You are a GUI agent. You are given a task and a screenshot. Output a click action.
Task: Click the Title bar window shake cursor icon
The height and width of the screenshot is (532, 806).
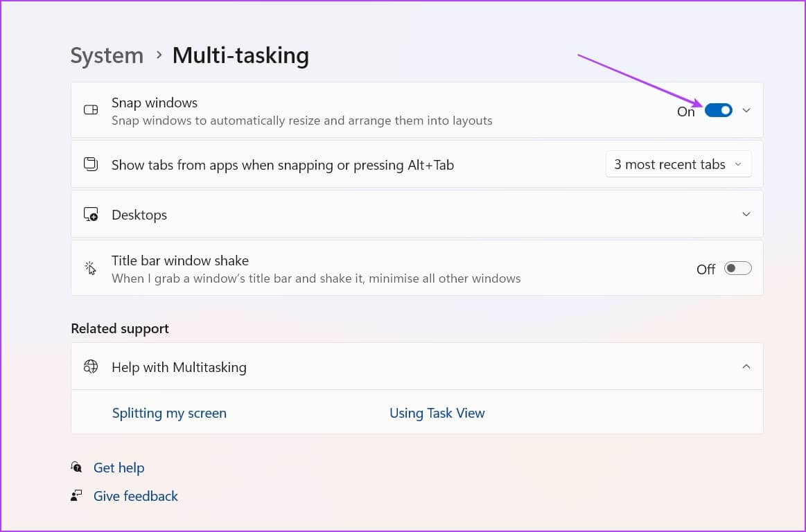pyautogui.click(x=91, y=268)
